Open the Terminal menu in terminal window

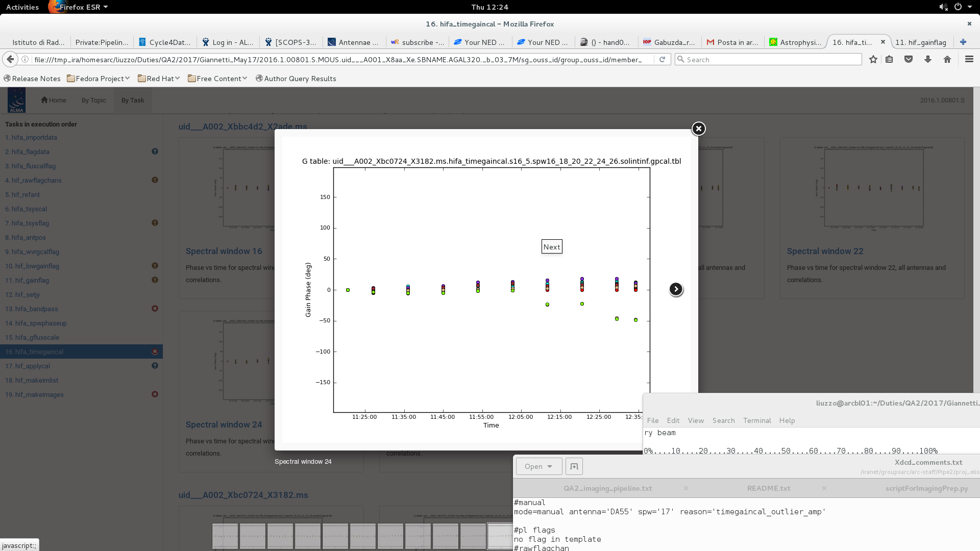pos(757,420)
